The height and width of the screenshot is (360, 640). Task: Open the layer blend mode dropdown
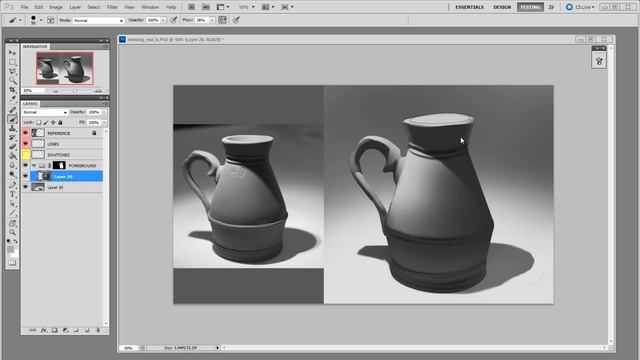click(x=45, y=112)
